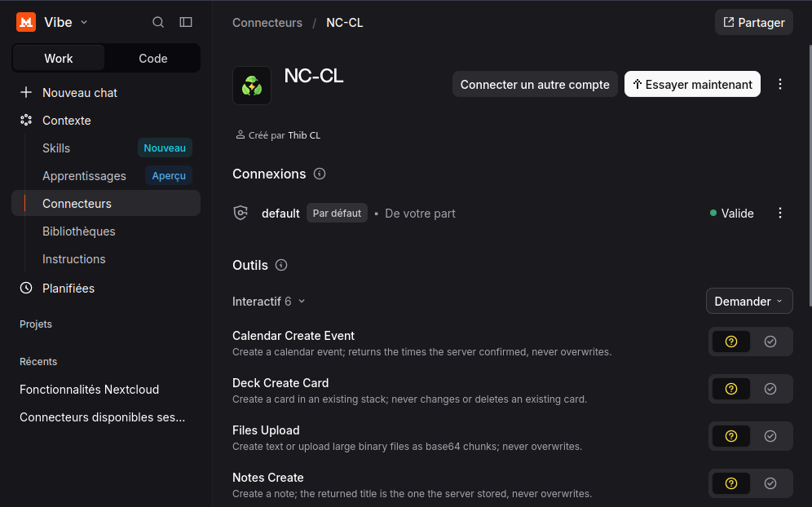Screen dimensions: 812x507
Task: Set Notes Create to always allow
Action: coord(770,483)
